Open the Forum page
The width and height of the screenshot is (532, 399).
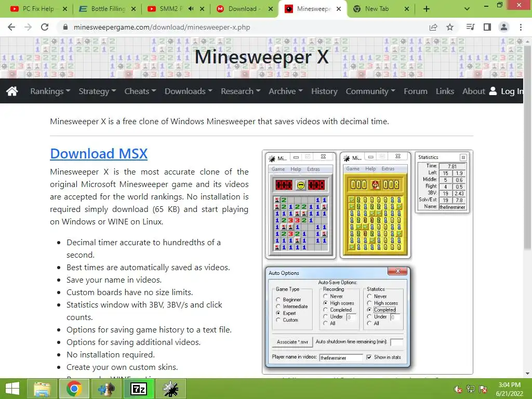pyautogui.click(x=415, y=91)
